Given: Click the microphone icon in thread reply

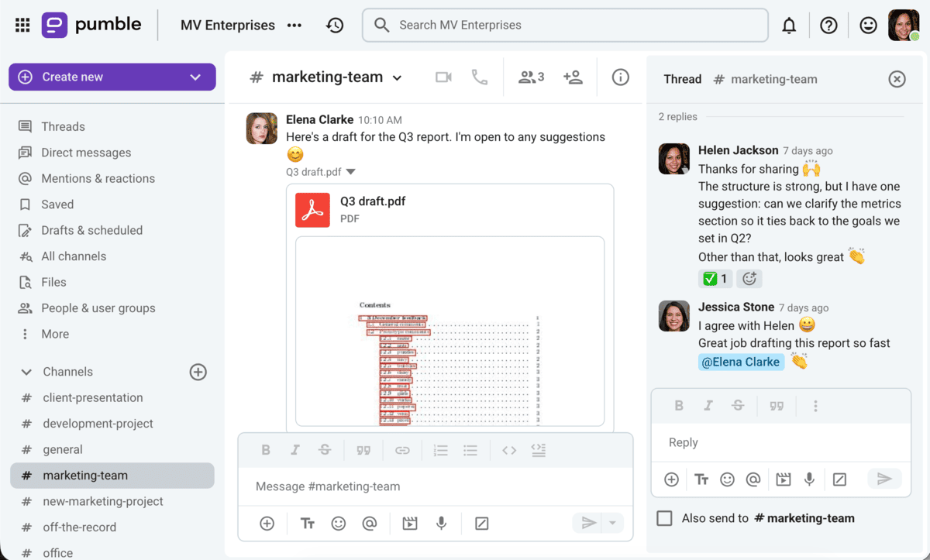Looking at the screenshot, I should pyautogui.click(x=809, y=479).
